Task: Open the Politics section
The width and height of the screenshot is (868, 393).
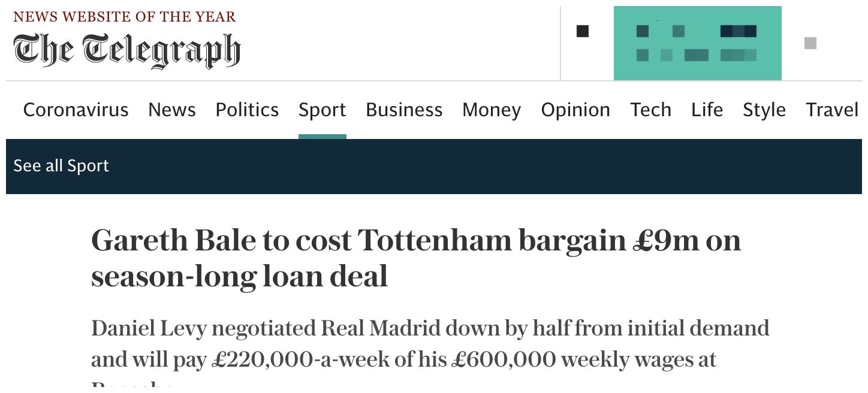Action: 247,110
